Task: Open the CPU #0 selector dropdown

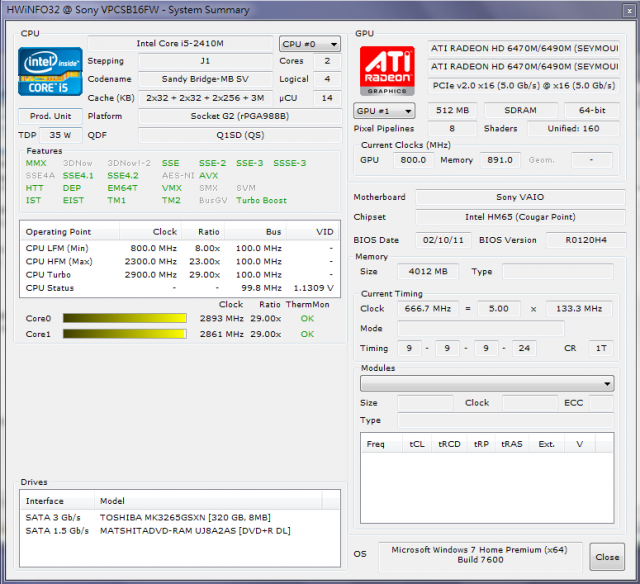Action: coord(310,44)
